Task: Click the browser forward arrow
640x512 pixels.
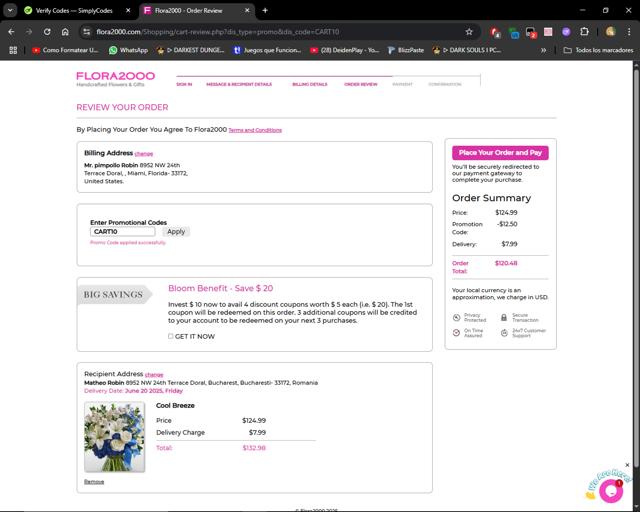Action: point(29,32)
